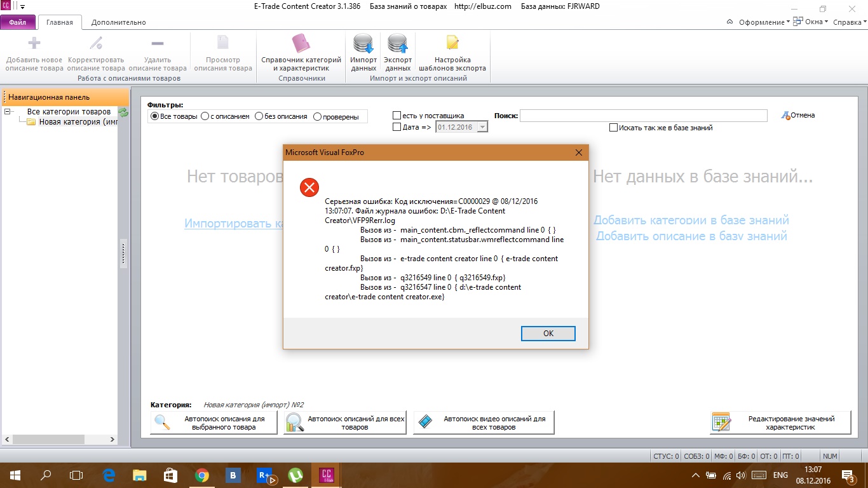Open Настройка шаблонов экспорта
This screenshot has width=868, height=488.
pyautogui.click(x=452, y=53)
